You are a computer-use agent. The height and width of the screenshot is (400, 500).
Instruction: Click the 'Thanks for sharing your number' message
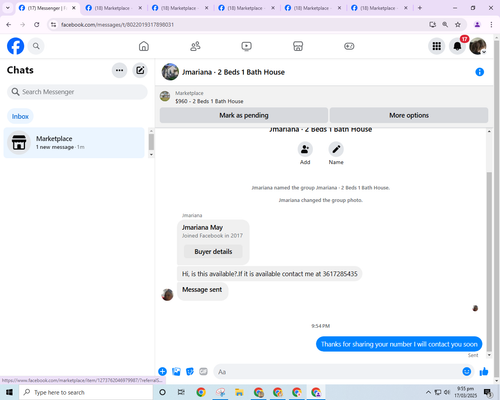click(399, 344)
